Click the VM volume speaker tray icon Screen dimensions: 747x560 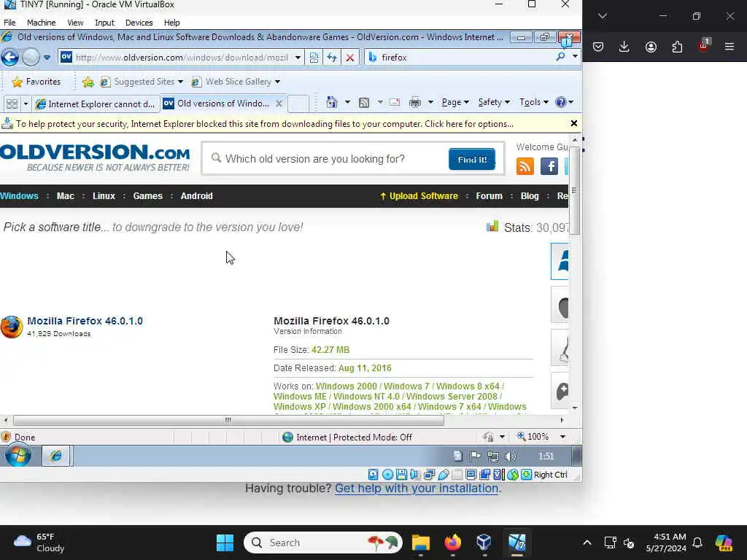tap(510, 456)
